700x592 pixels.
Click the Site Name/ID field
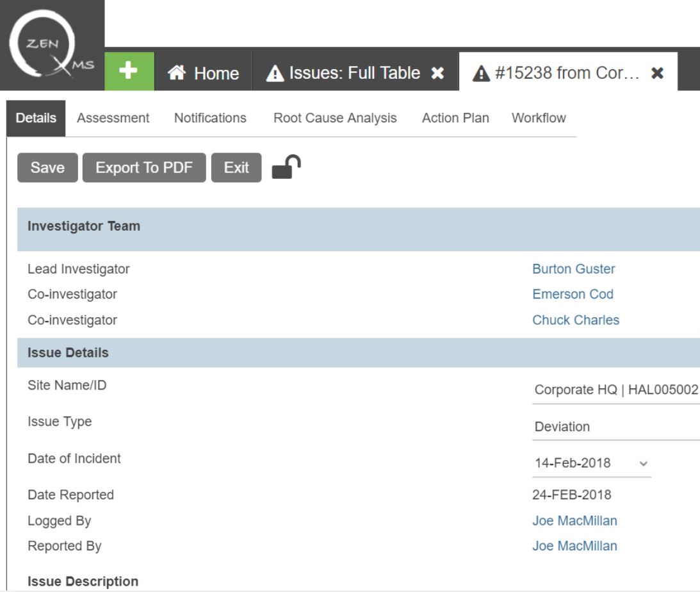pyautogui.click(x=615, y=390)
